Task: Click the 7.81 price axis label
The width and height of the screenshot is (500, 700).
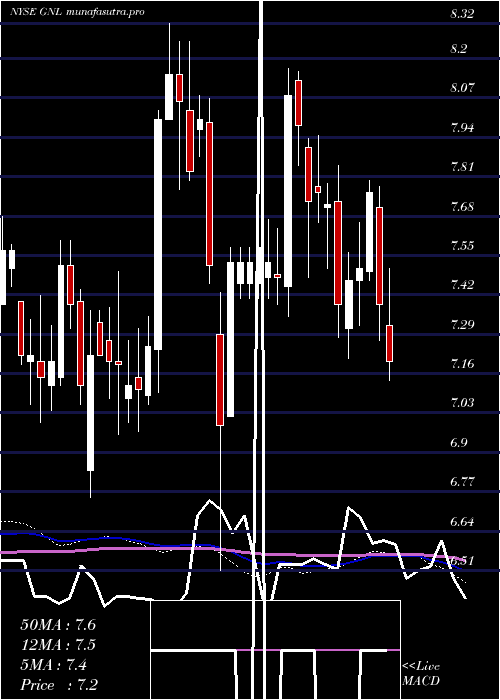Action: pos(462,167)
